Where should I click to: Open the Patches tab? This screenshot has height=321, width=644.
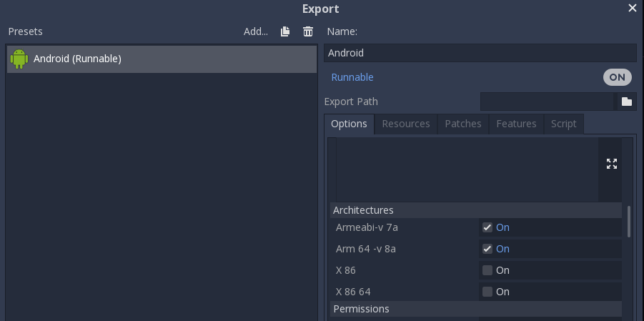point(463,124)
